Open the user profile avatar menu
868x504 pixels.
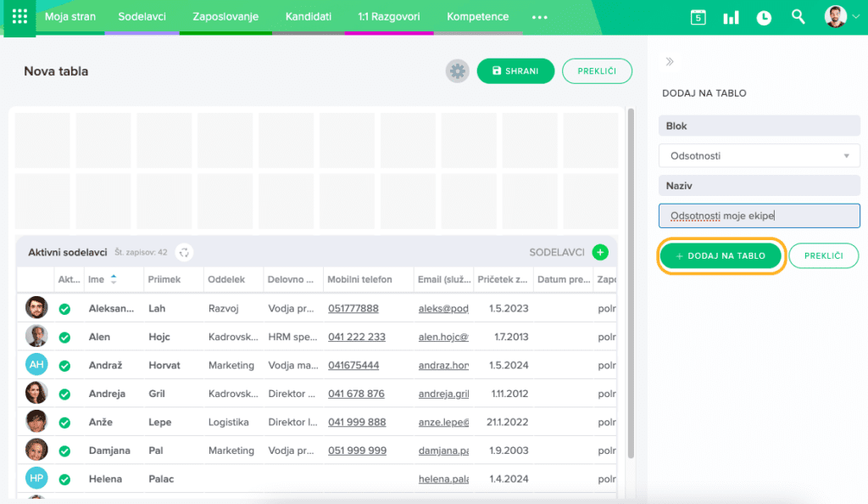tap(836, 17)
